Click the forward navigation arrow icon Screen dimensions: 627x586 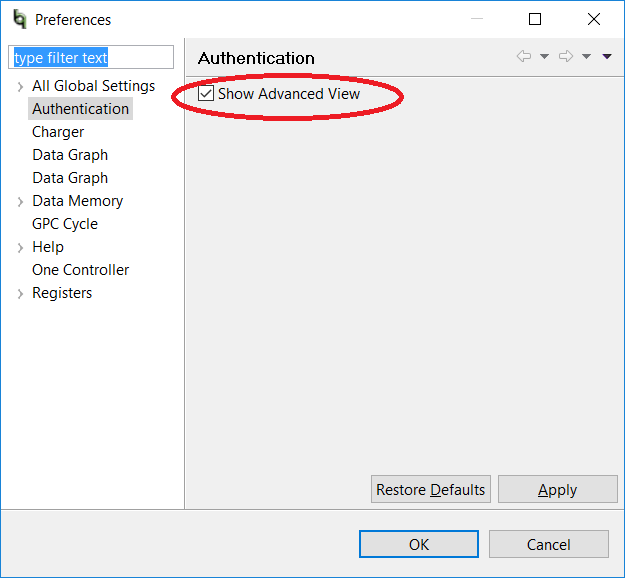click(565, 57)
